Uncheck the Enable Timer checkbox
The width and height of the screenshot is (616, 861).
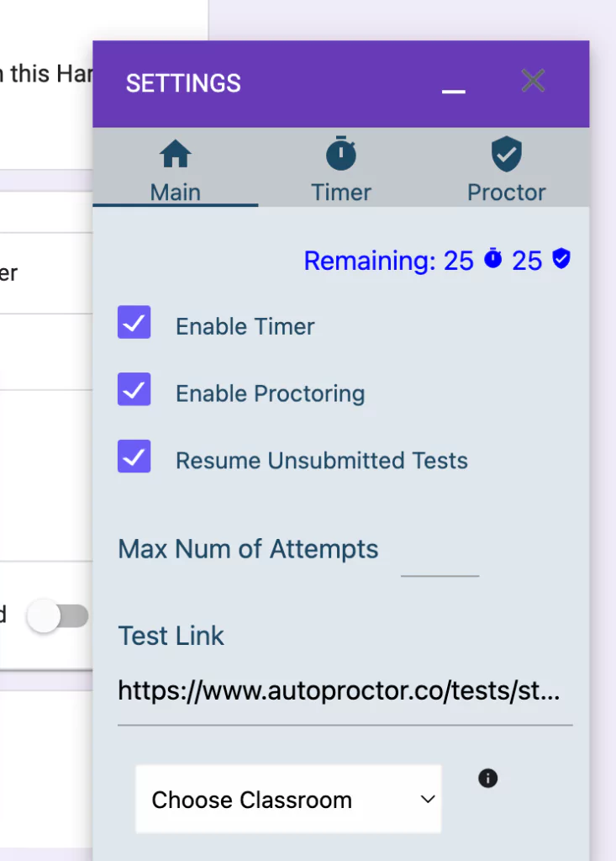134,323
